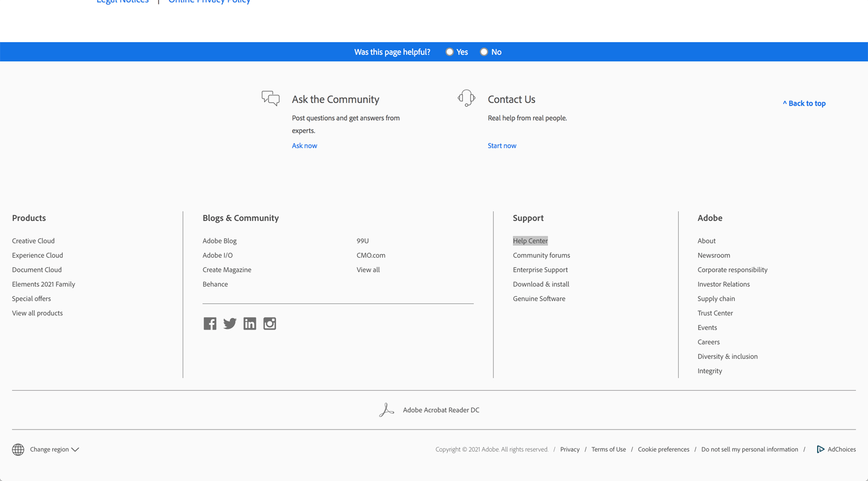Open Newsroom link

pyautogui.click(x=714, y=256)
